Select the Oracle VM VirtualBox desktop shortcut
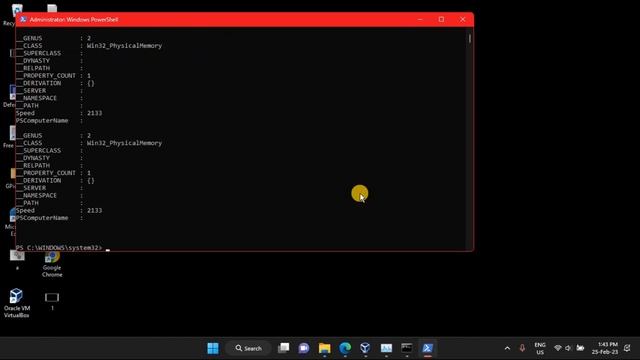This screenshot has width=640, height=360. (x=16, y=303)
